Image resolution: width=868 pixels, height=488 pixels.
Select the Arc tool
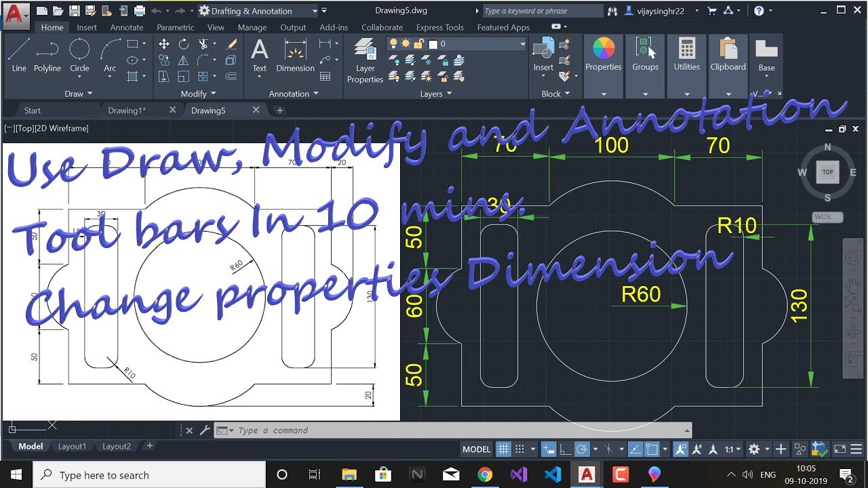(110, 54)
